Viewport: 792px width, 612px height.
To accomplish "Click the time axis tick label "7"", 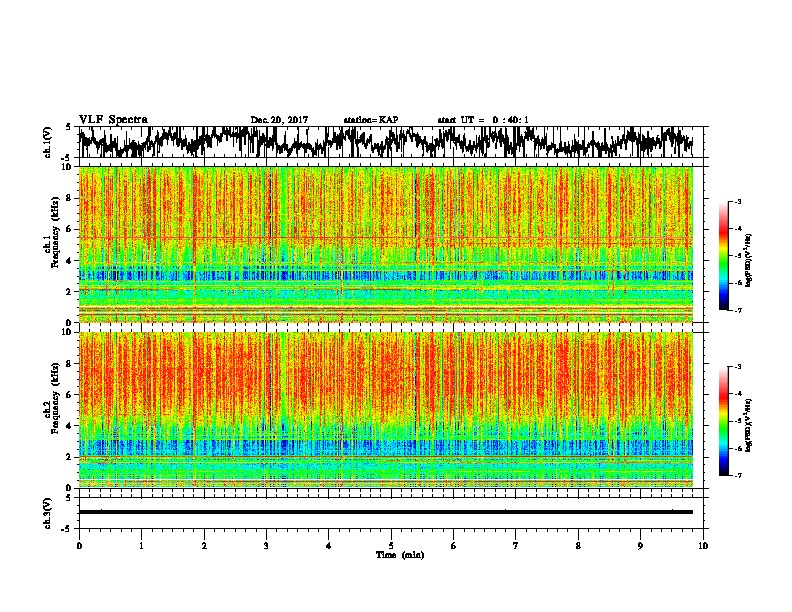I will tap(516, 546).
